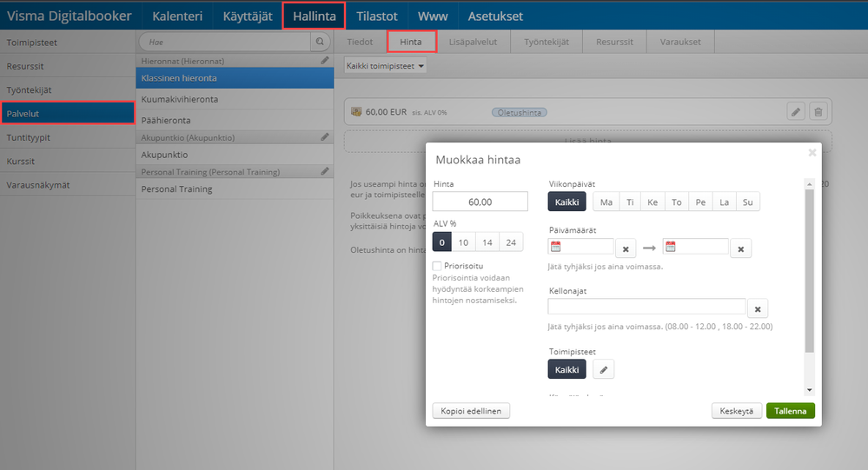Screen dimensions: 868x470
Task: Select ALV 24 percent
Action: (511, 242)
